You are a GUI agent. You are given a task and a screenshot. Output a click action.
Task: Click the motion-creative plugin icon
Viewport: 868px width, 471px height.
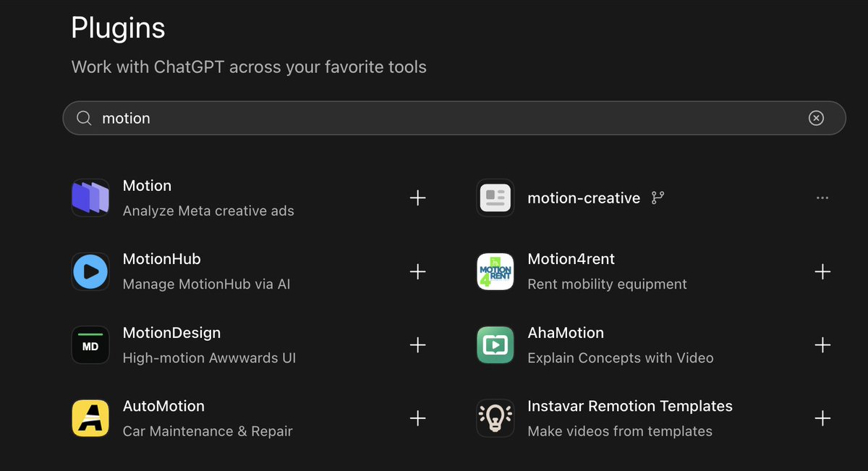(x=495, y=198)
